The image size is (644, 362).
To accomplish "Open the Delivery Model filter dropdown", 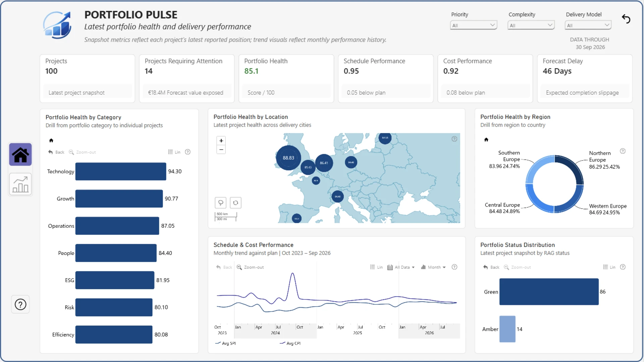I will [588, 25].
